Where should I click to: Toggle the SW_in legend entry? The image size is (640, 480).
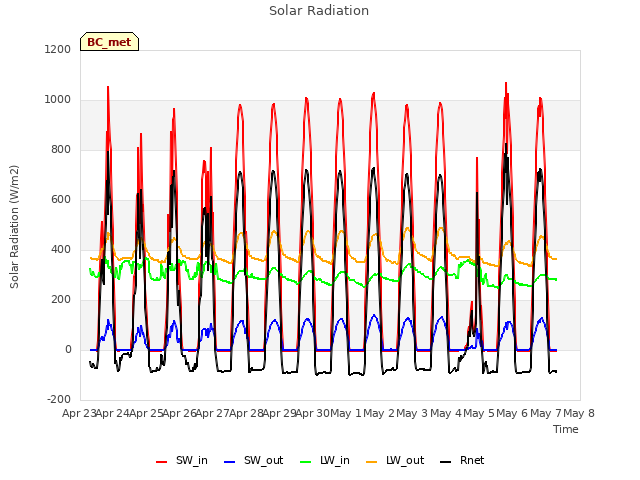pyautogui.click(x=182, y=461)
